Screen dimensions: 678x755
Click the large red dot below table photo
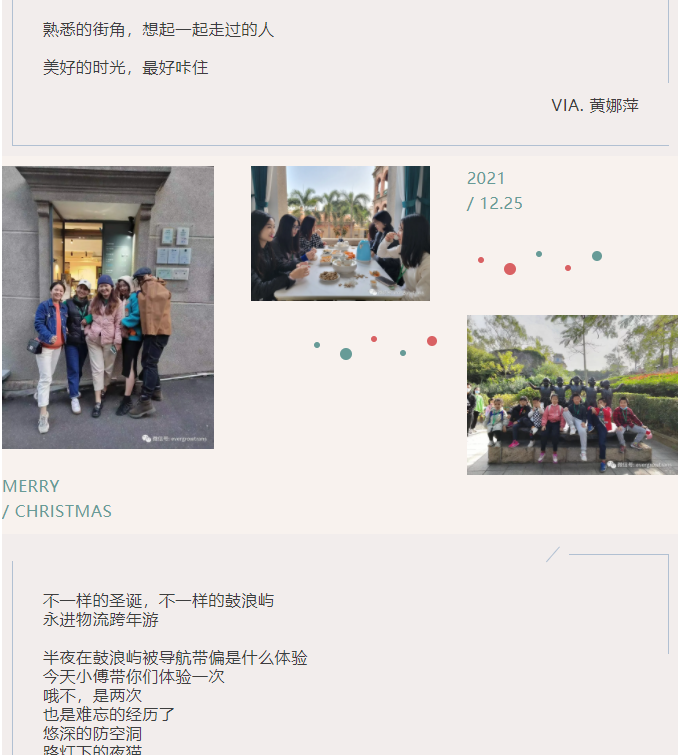432,341
